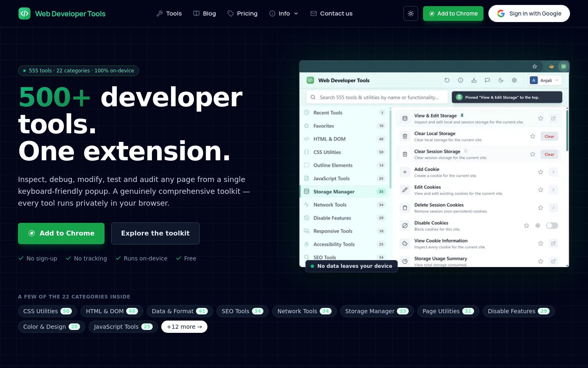
Task: Select the Storage Manager category chip
Action: 377,311
